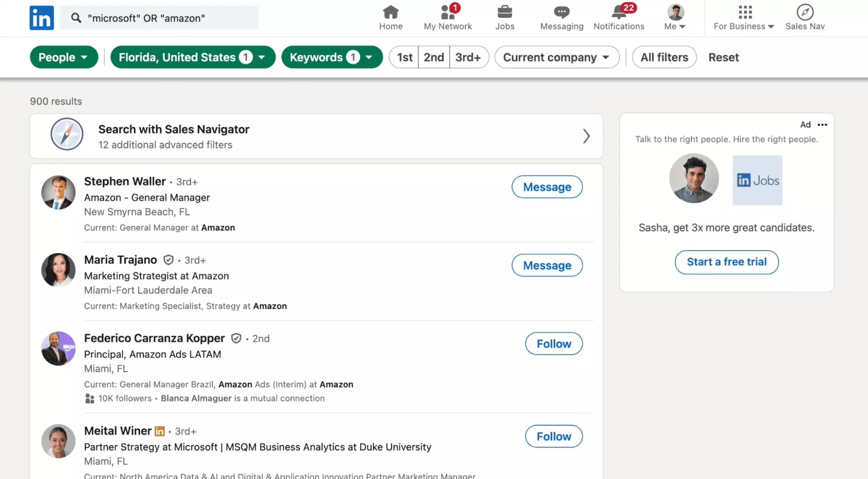Toggle the 3rd+ connections filter
This screenshot has height=479, width=868.
click(469, 57)
